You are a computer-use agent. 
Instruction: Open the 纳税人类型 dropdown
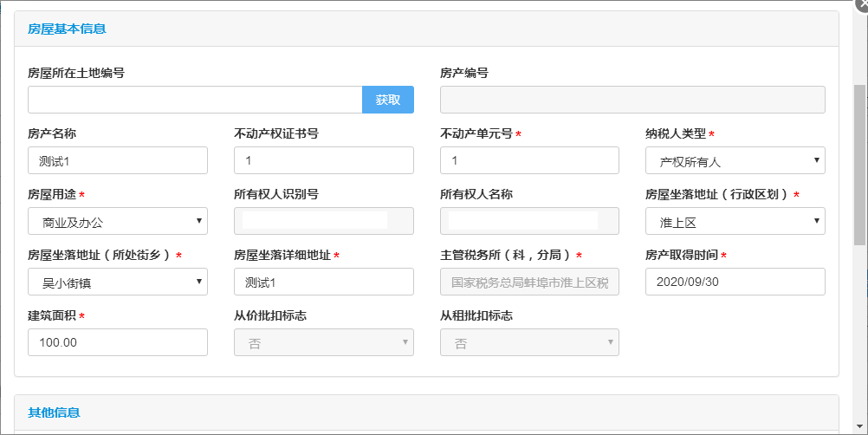[x=735, y=160]
